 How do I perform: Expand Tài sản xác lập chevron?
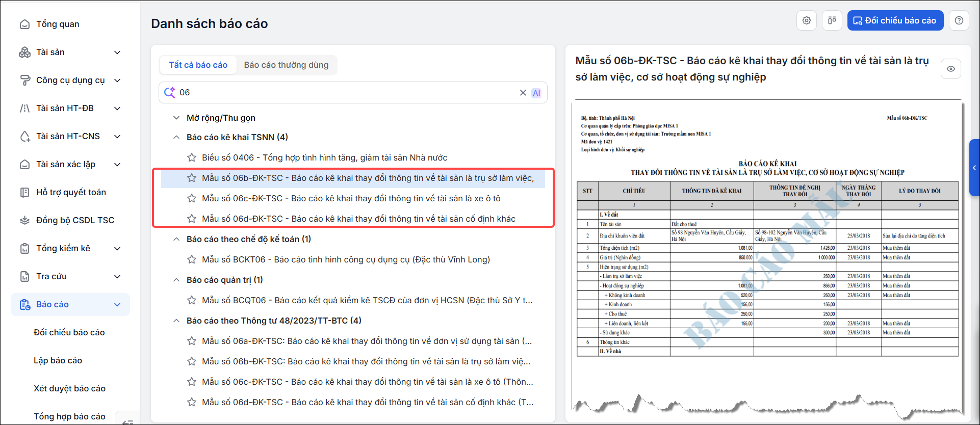[117, 165]
